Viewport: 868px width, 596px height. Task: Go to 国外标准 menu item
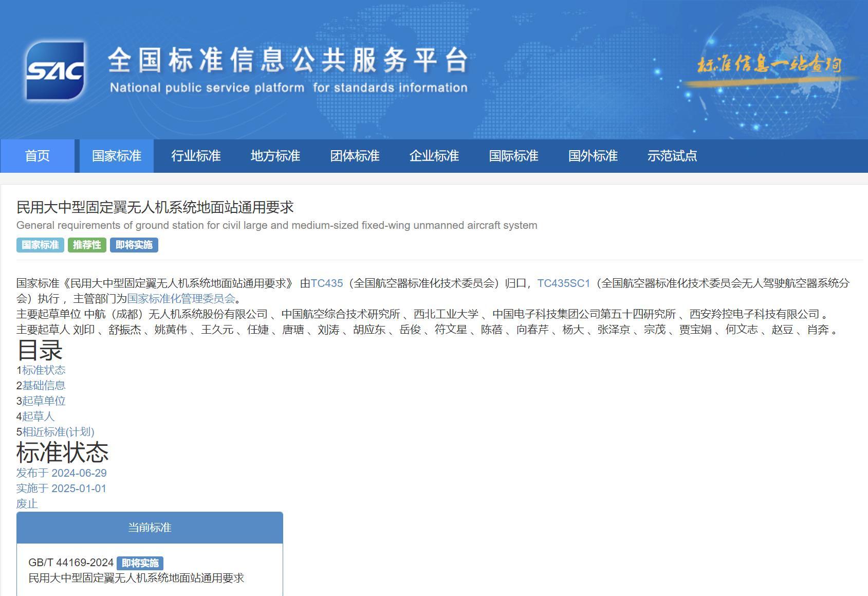click(593, 156)
